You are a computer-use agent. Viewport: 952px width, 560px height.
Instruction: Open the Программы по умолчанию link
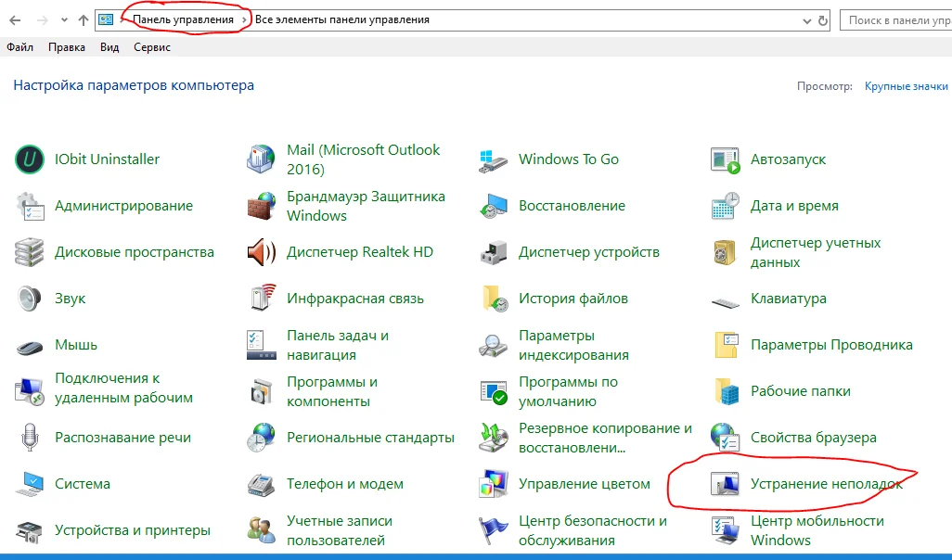coord(568,391)
